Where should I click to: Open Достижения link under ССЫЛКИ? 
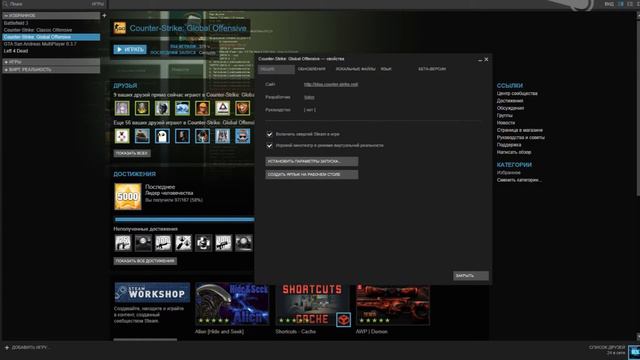tap(510, 101)
